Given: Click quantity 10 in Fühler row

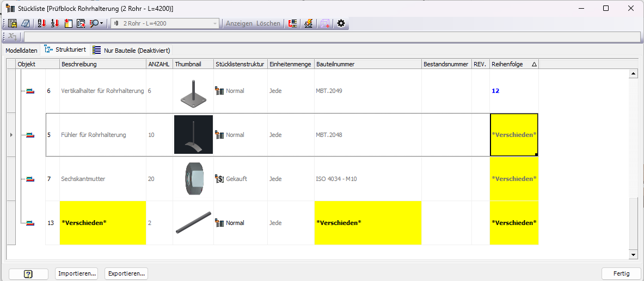Looking at the screenshot, I should (151, 135).
